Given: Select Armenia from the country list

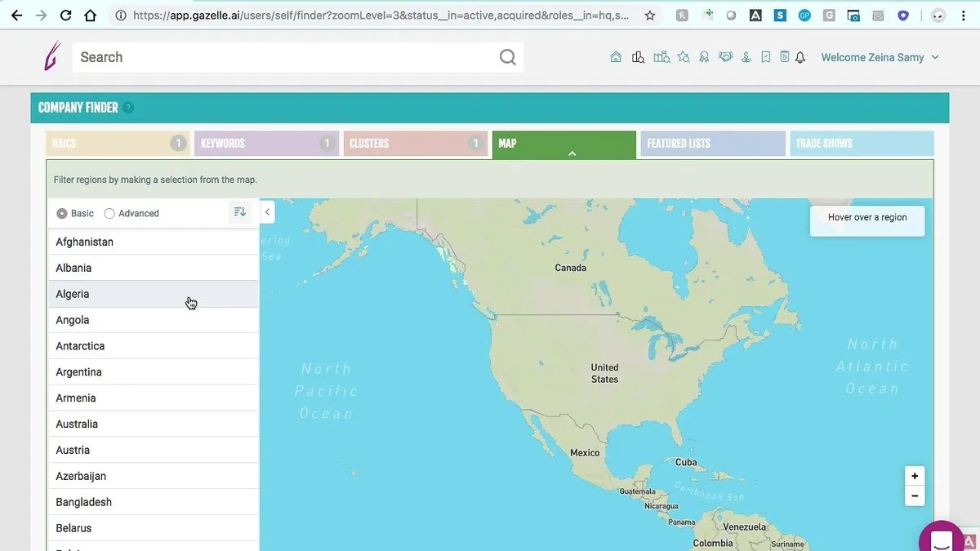Looking at the screenshot, I should coord(153,398).
